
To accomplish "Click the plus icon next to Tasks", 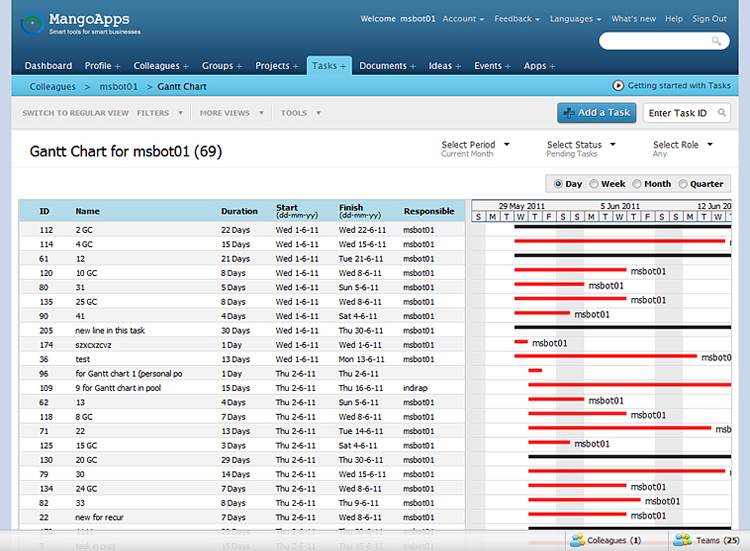I will coord(343,66).
